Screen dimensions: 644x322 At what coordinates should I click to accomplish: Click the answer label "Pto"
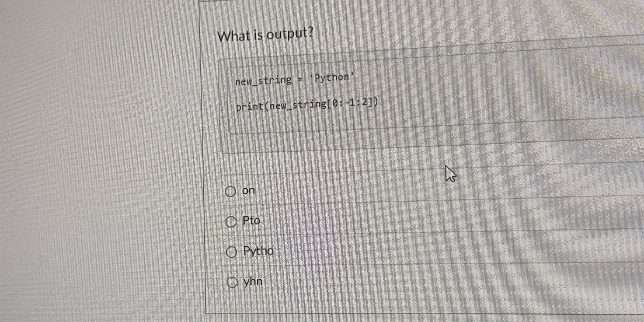click(x=251, y=221)
